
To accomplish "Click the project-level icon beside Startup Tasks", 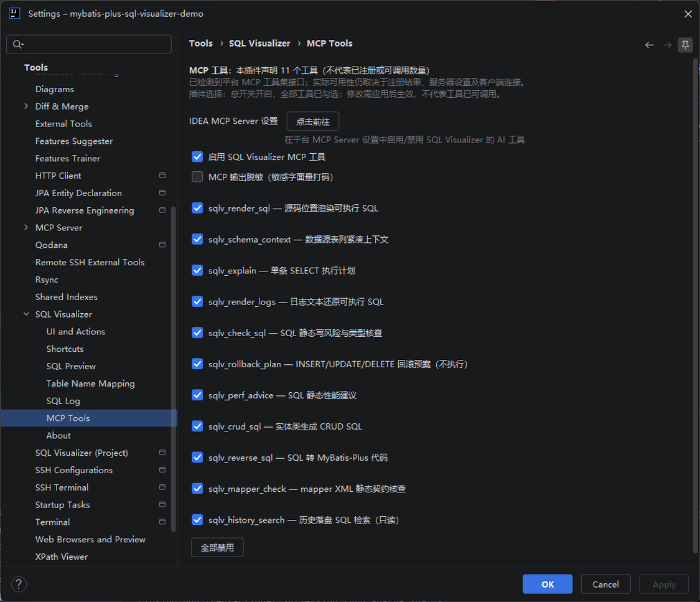I will tap(162, 505).
